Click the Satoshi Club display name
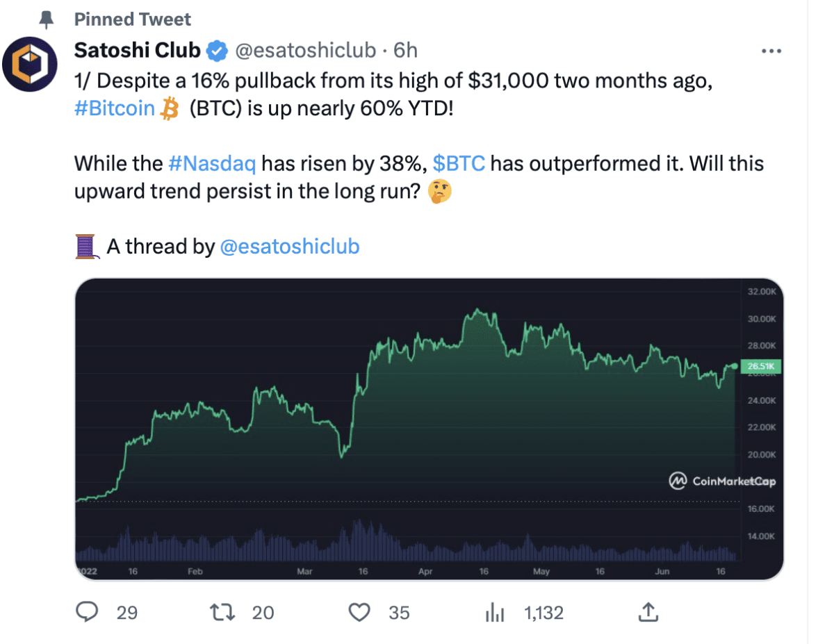Image resolution: width=834 pixels, height=644 pixels. 136,49
